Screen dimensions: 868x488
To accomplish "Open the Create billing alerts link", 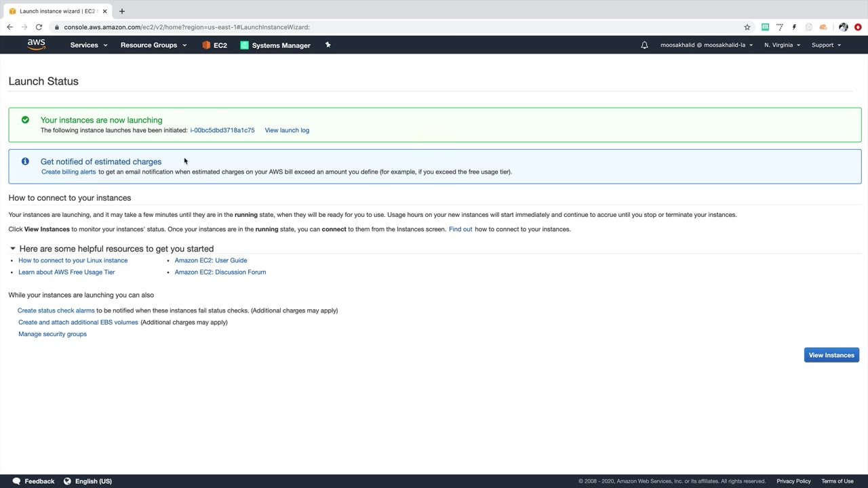I will (x=68, y=171).
